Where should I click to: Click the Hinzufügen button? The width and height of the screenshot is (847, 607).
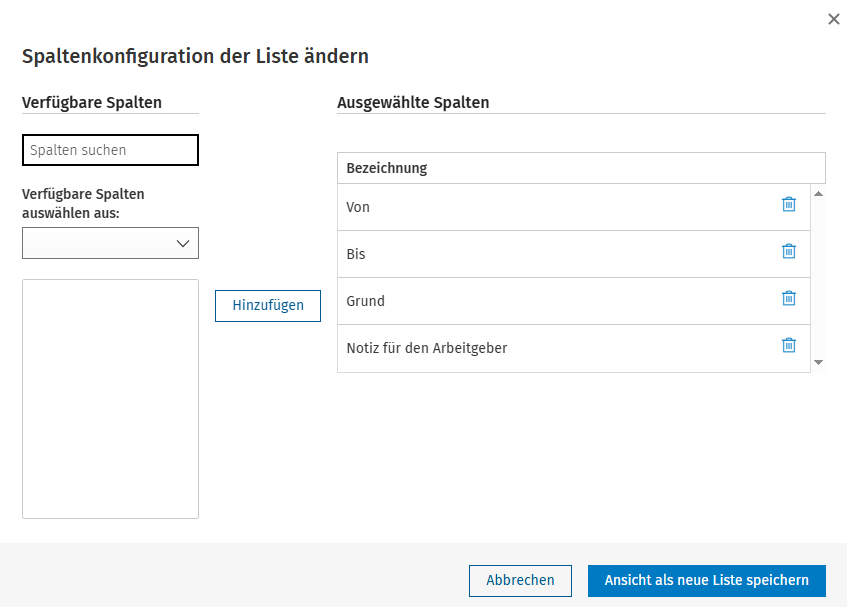pos(268,306)
